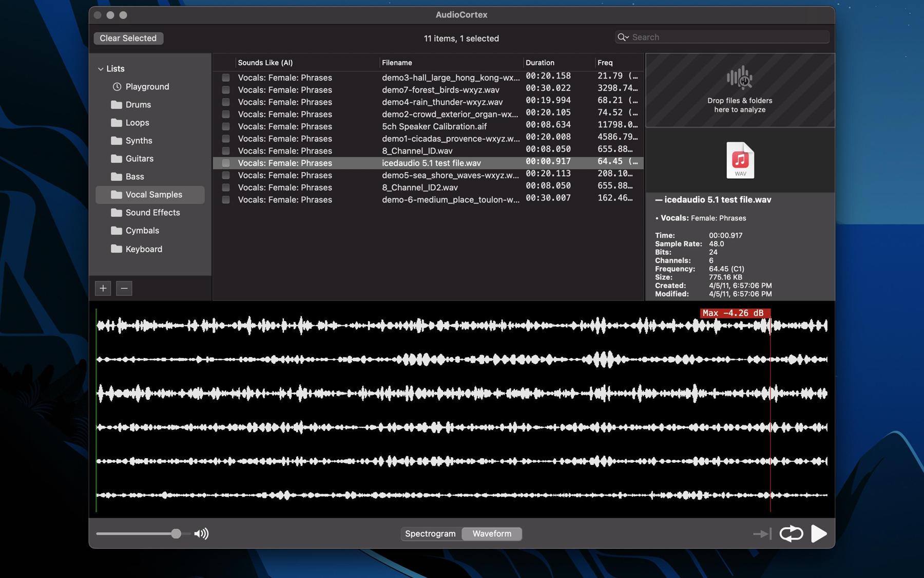Switch to the Spectrogram view
Screen dimensions: 924x578
[430, 534]
